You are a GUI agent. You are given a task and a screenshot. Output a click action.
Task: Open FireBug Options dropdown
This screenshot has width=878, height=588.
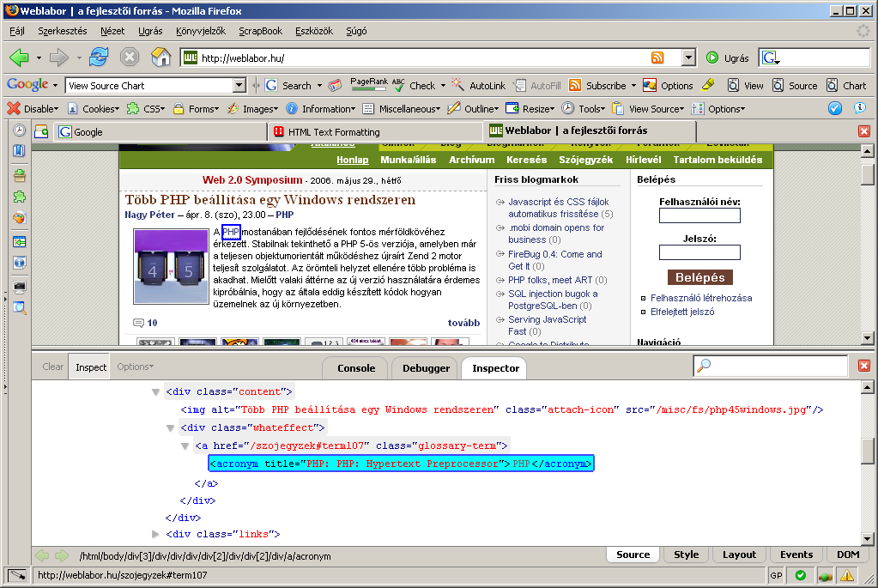pos(135,367)
